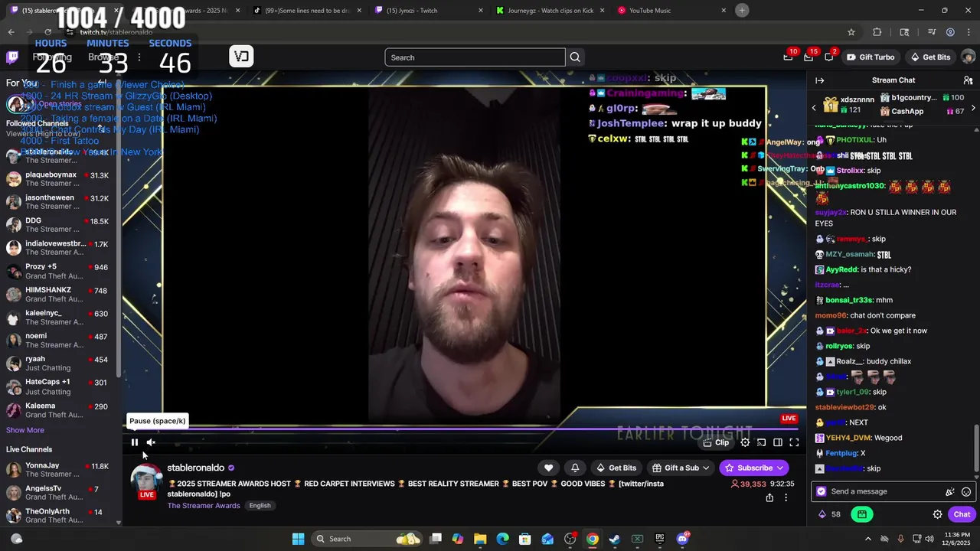Screen dimensions: 980x551
Task: Open The Streamer Awards category link
Action: [204, 506]
